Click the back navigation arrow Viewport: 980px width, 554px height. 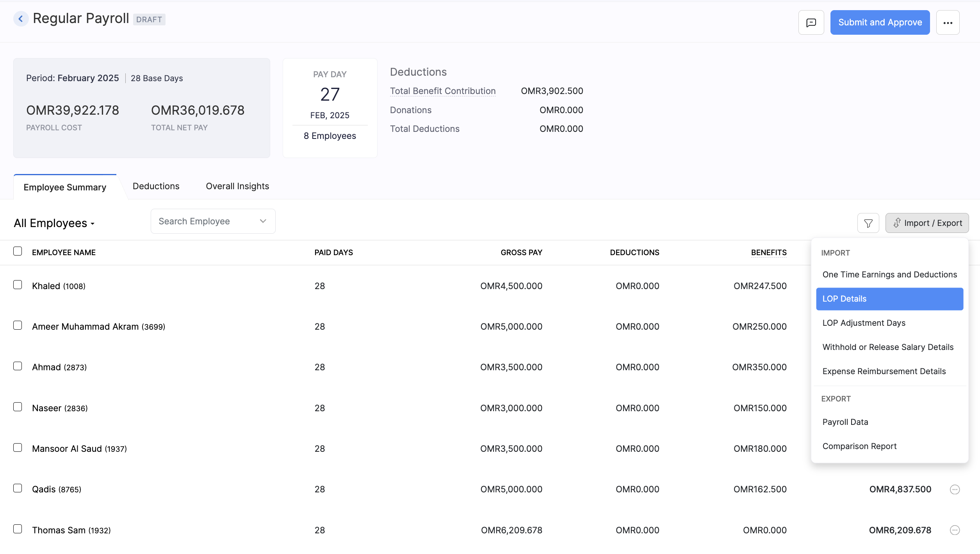tap(21, 19)
